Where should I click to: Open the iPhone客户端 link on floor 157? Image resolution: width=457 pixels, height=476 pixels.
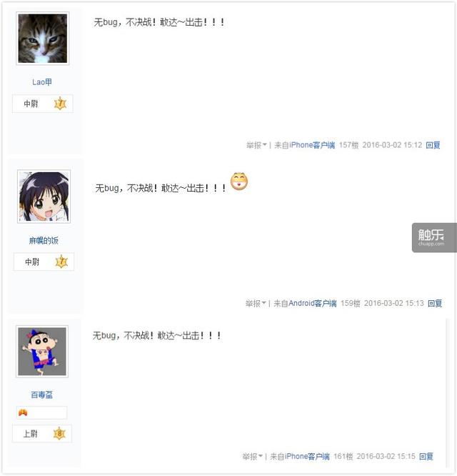coord(312,145)
